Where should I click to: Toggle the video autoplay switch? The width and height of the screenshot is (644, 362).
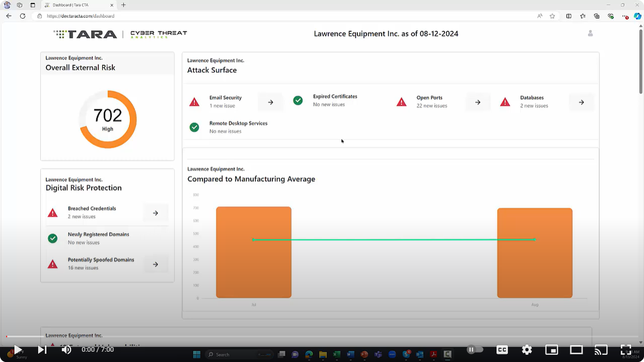(475, 350)
